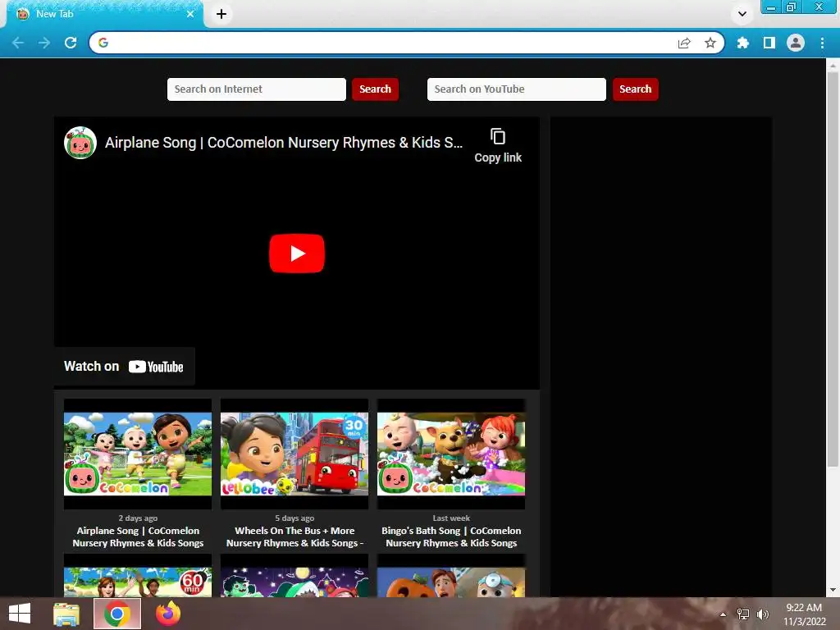Play the video with red play button
The height and width of the screenshot is (630, 840).
point(297,253)
